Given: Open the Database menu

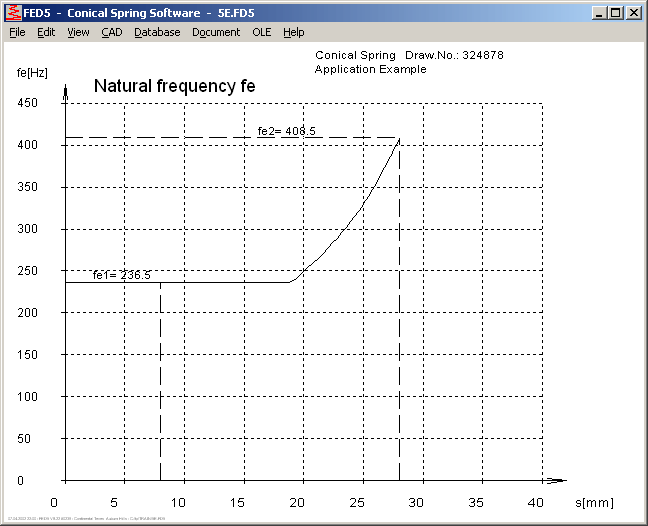Looking at the screenshot, I should (157, 32).
